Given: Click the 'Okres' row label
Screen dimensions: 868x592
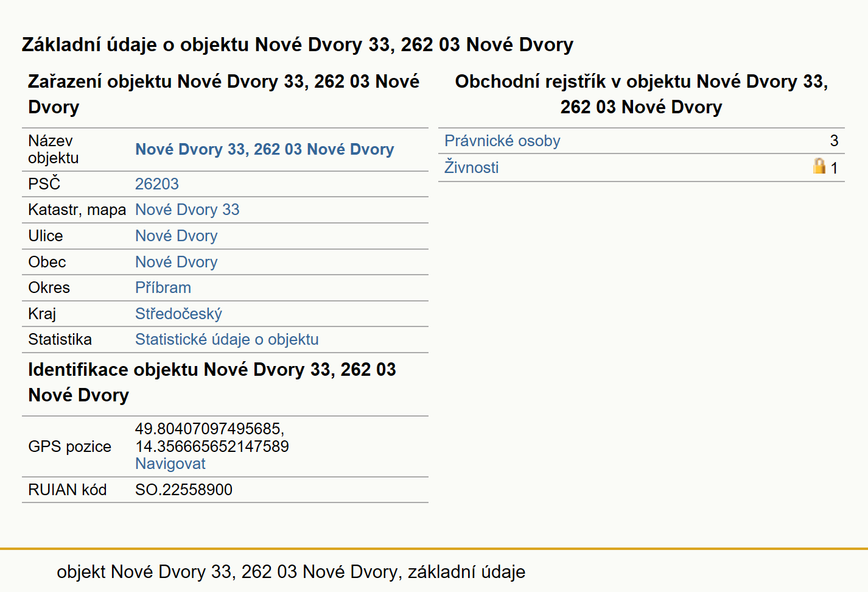Looking at the screenshot, I should click(49, 287).
